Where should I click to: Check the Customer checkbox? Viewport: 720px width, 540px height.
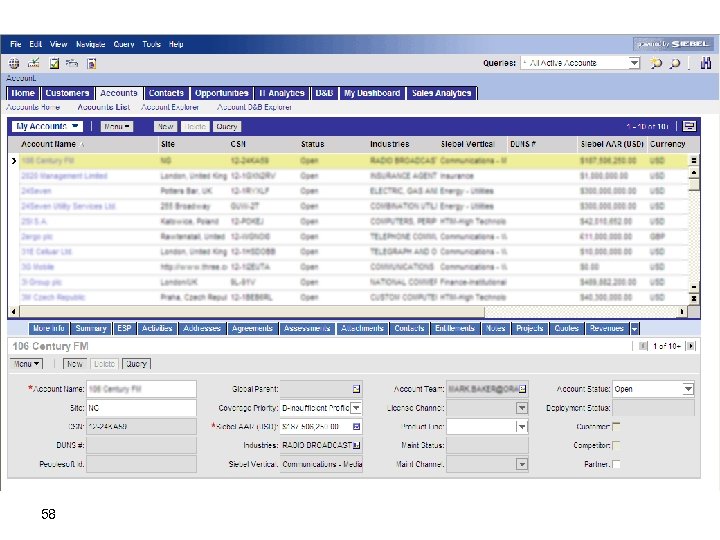pos(616,427)
